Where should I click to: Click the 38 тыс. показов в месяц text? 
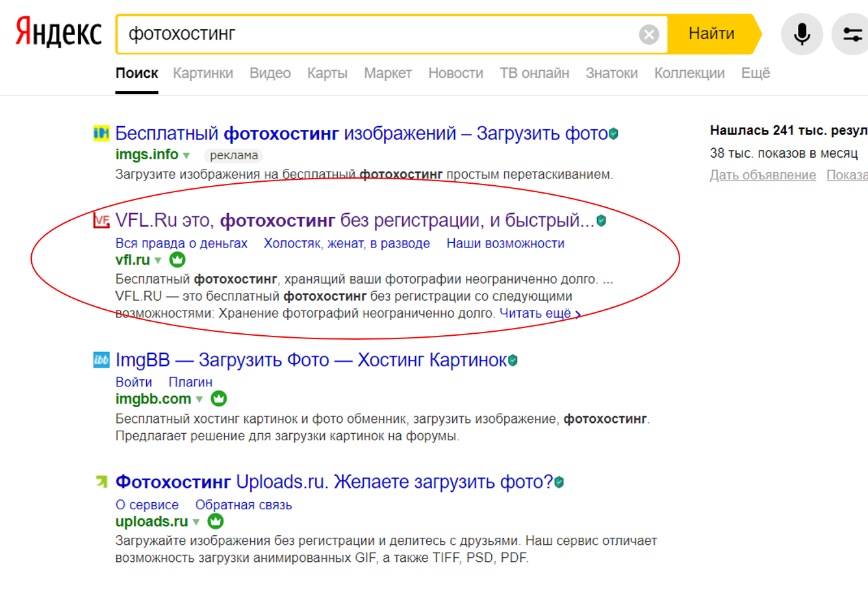pos(784,153)
